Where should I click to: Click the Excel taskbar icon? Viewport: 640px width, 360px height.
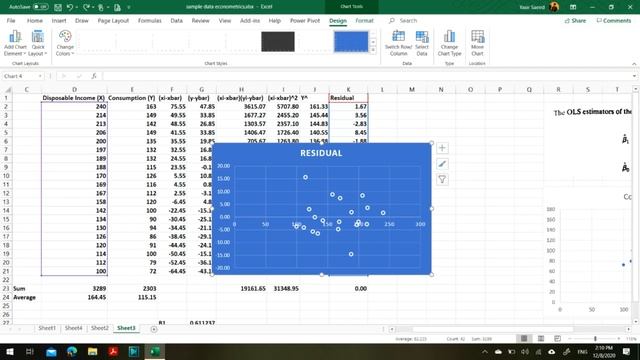(155, 351)
